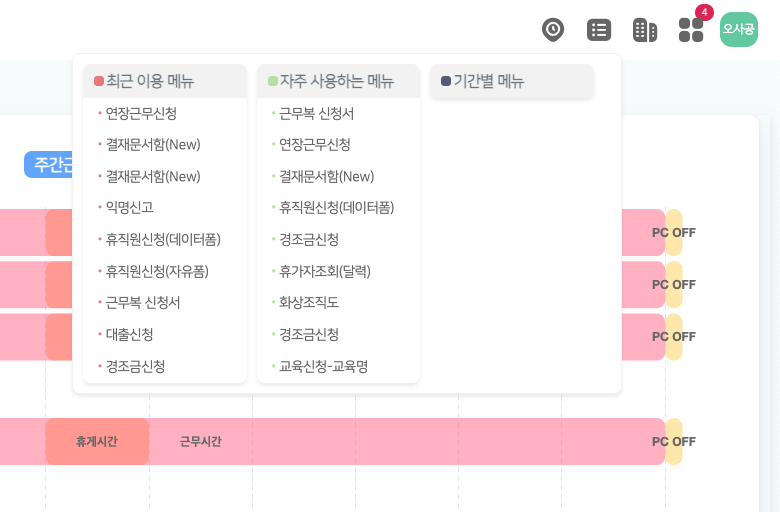Open 익명신고 menu item

pos(129,207)
